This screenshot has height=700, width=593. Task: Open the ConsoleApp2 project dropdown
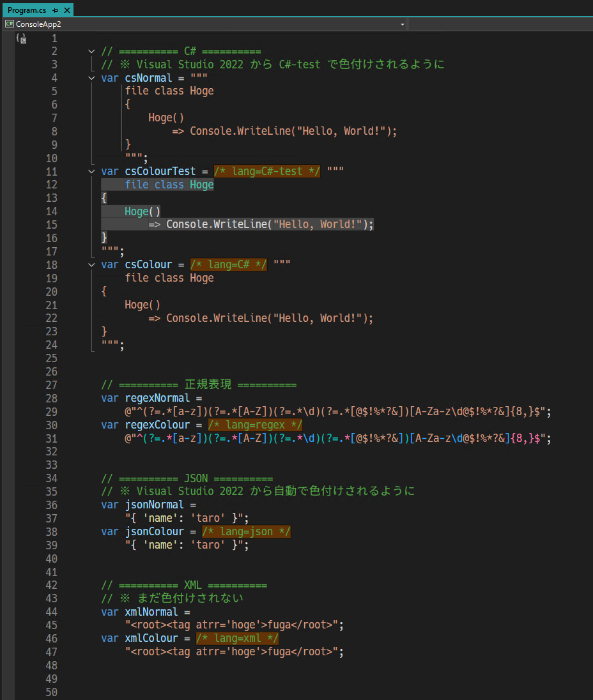pos(403,24)
